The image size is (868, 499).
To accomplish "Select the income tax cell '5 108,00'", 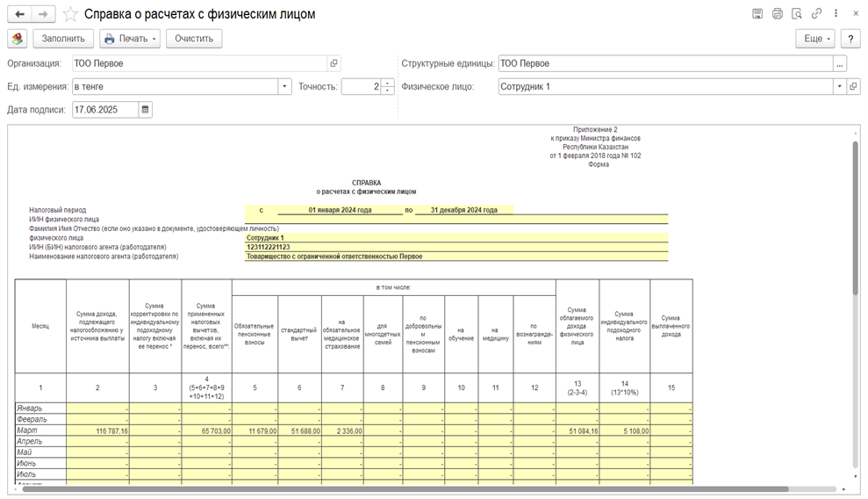I will point(624,430).
